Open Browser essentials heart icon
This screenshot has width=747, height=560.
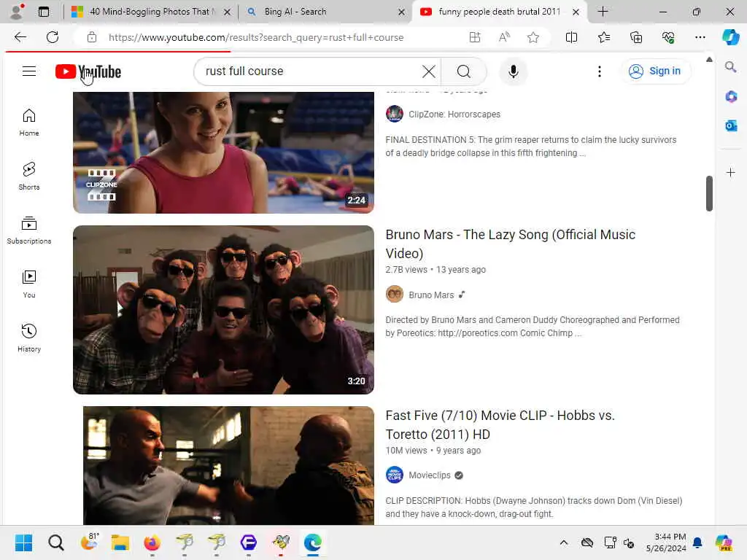[x=668, y=37]
